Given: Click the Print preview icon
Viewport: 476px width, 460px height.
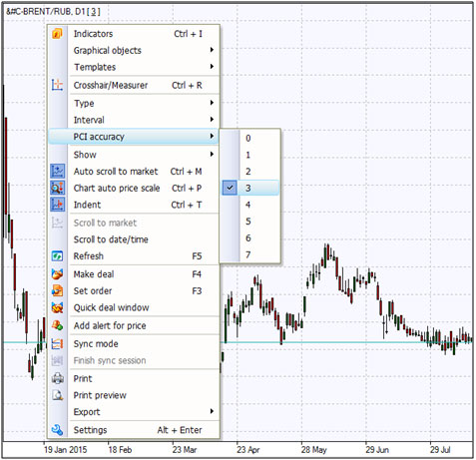Looking at the screenshot, I should 57,395.
